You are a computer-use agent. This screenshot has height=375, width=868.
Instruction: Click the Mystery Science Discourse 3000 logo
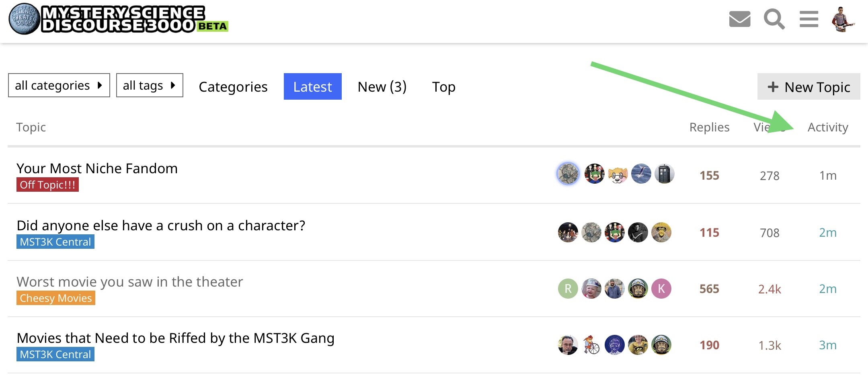tap(119, 19)
